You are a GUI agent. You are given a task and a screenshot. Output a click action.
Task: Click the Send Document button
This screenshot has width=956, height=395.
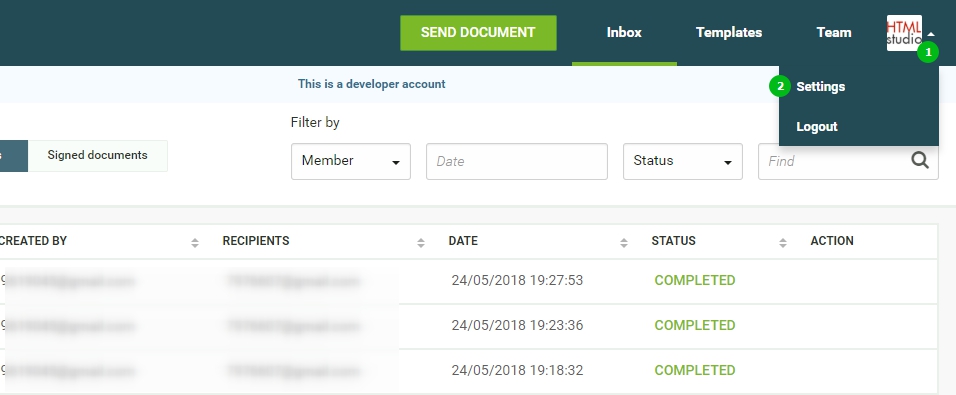click(478, 33)
